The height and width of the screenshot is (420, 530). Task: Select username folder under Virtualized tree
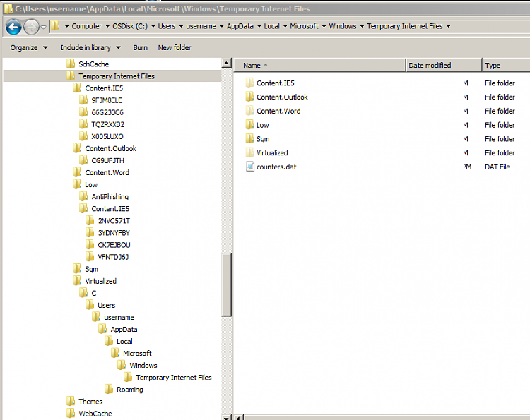click(119, 318)
